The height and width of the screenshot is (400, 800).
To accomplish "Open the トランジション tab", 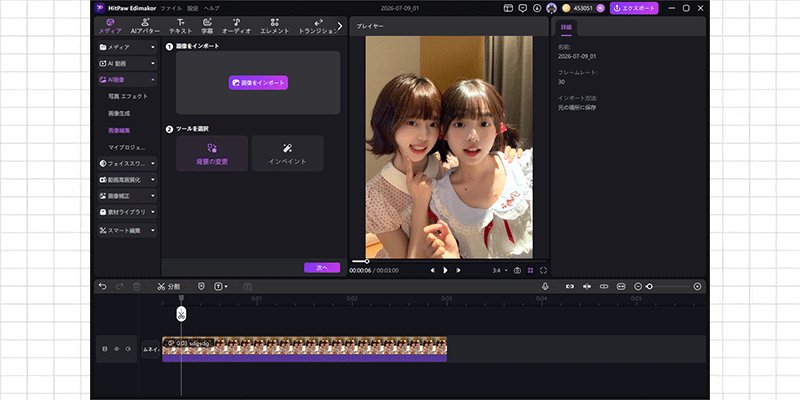I will [318, 27].
